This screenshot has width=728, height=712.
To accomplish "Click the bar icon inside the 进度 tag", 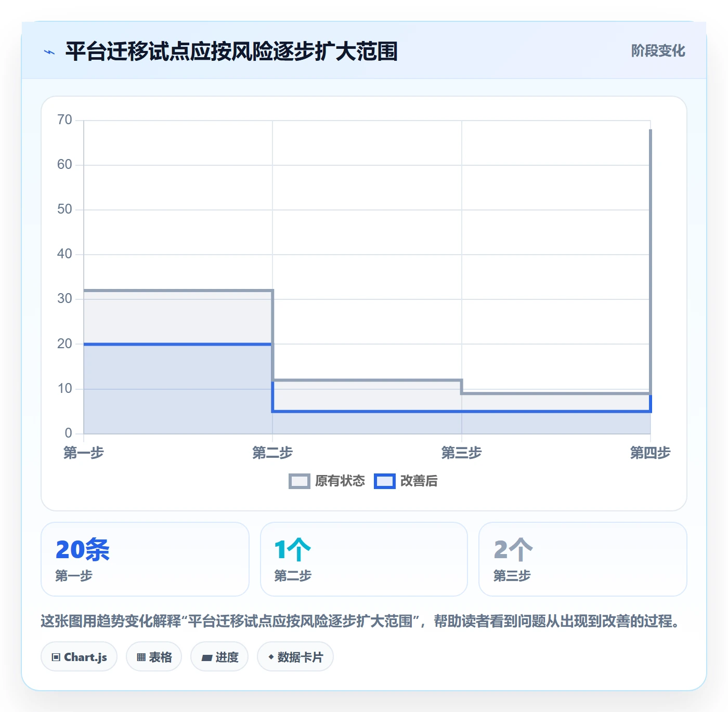I will (x=206, y=658).
